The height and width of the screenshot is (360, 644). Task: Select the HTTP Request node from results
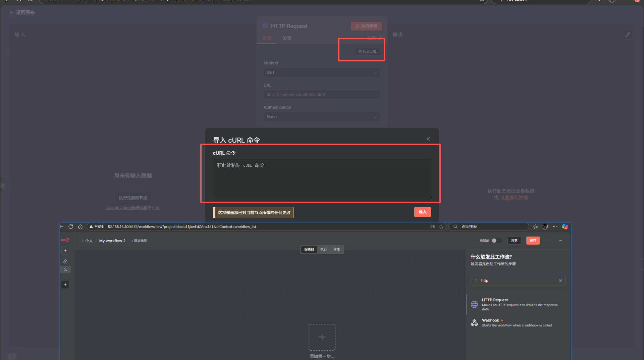(x=518, y=304)
